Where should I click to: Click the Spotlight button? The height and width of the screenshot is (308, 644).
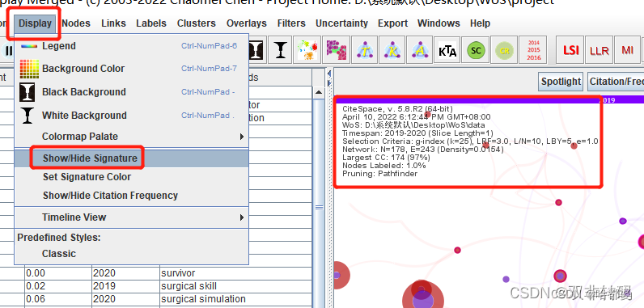coord(561,82)
